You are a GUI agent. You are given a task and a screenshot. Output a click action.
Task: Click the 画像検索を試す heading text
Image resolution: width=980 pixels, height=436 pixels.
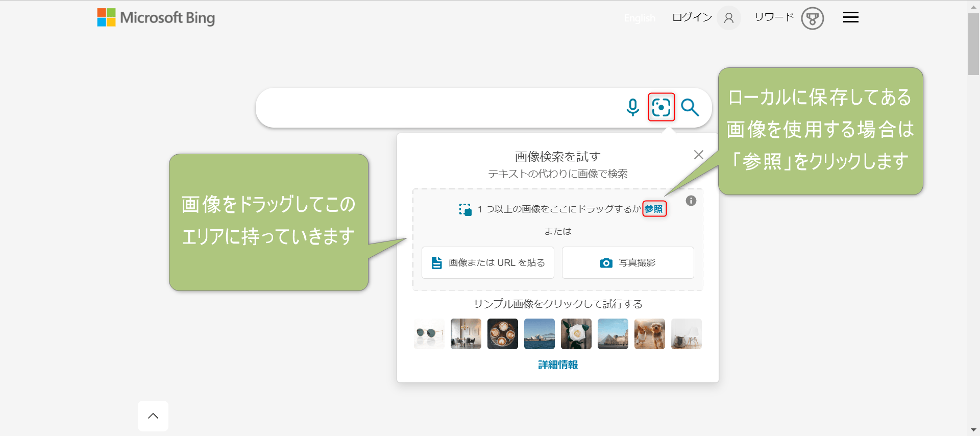click(x=558, y=156)
